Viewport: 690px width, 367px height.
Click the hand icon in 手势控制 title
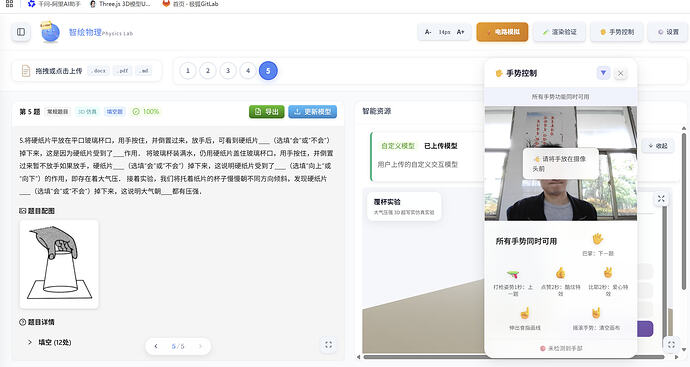pos(499,73)
